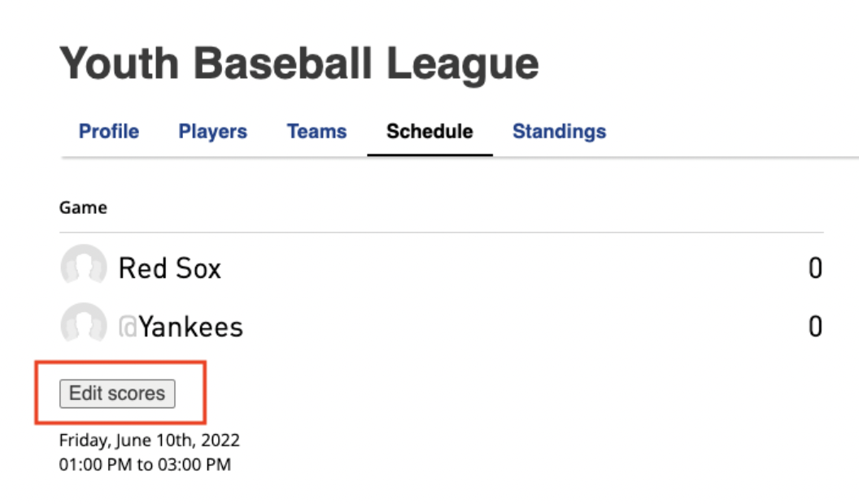Click the Edit scores button
The image size is (859, 504).
(117, 393)
